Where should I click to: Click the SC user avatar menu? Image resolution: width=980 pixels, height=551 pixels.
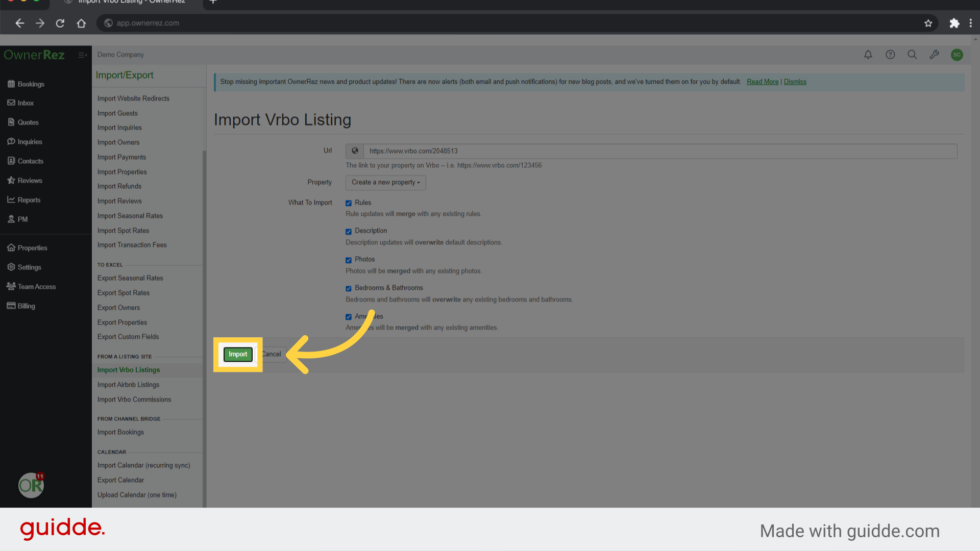957,55
